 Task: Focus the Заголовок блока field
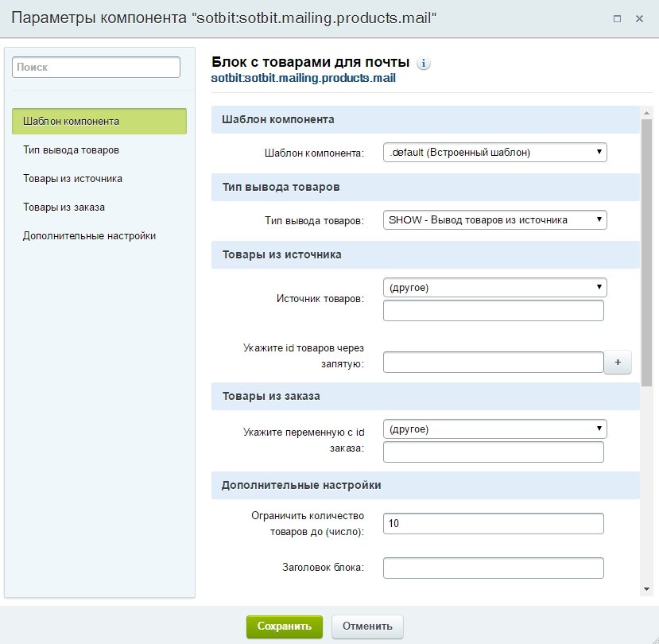click(x=494, y=568)
